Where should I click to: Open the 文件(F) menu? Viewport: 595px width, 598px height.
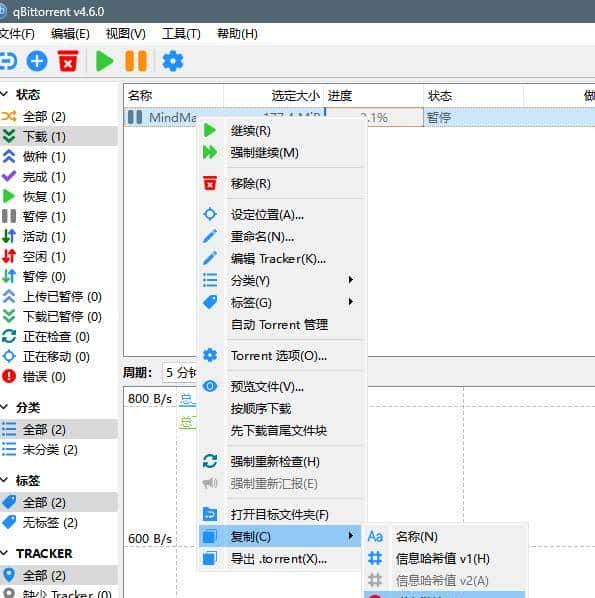point(17,34)
